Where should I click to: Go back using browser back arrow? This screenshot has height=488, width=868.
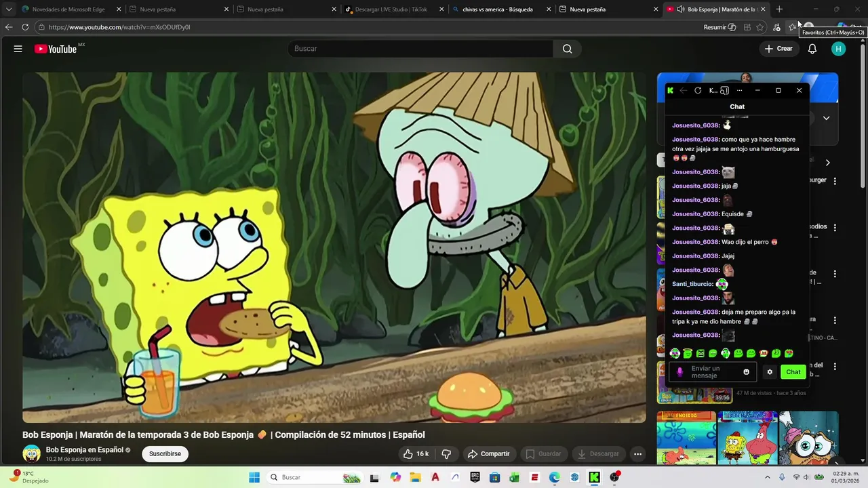point(9,27)
